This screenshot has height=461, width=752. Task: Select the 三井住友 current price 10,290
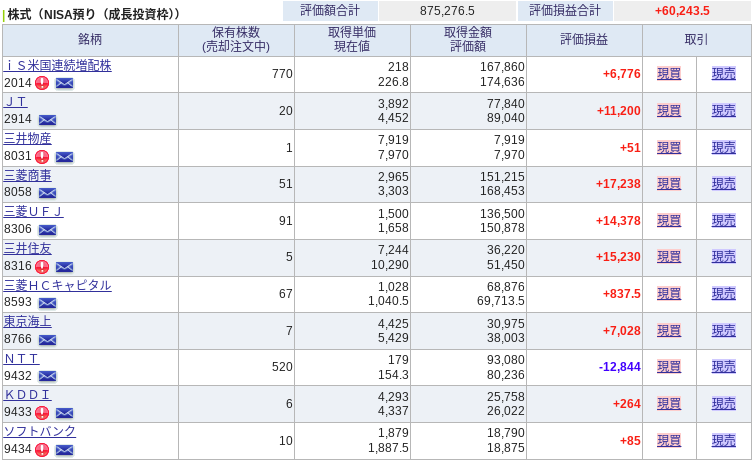click(390, 265)
